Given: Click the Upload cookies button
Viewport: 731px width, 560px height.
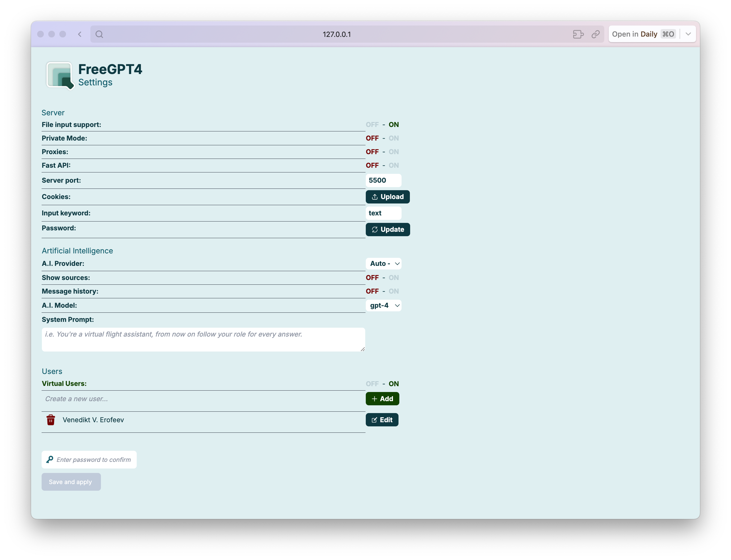Looking at the screenshot, I should click(x=387, y=197).
